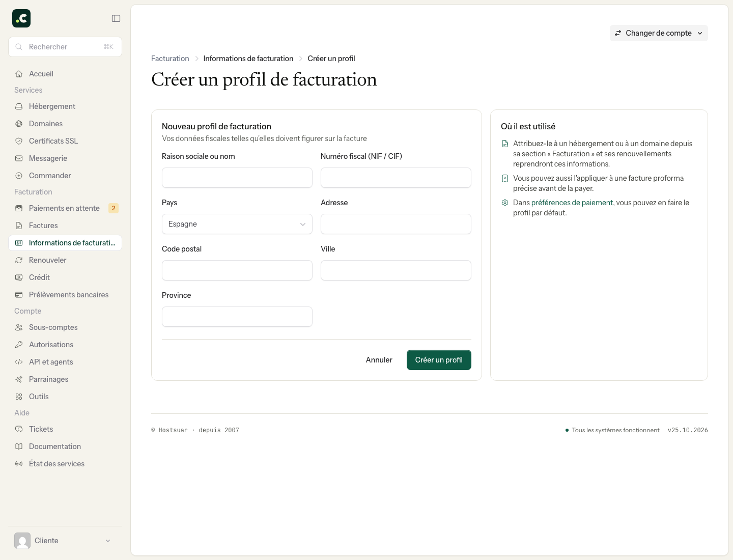Click the API et agents code icon
This screenshot has width=733, height=560.
tap(19, 362)
